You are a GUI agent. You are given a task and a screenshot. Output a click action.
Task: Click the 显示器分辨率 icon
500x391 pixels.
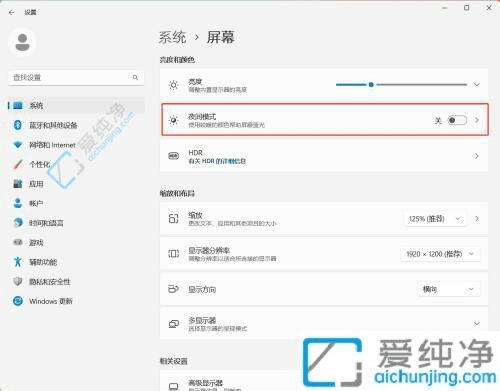click(173, 254)
